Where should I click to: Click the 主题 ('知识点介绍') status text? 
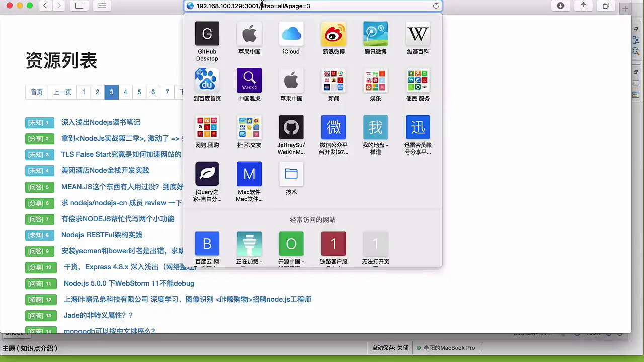tap(30, 348)
